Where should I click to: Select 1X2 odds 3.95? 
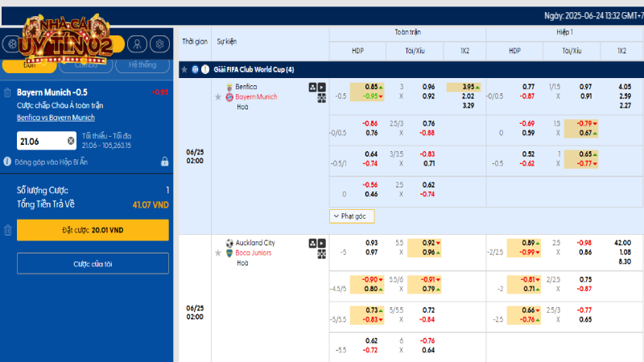(469, 87)
